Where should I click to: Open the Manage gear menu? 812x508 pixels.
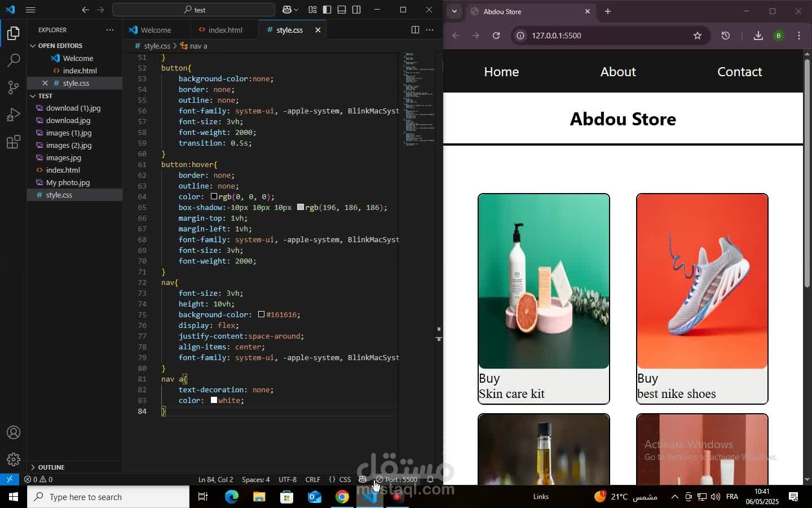[x=14, y=459]
